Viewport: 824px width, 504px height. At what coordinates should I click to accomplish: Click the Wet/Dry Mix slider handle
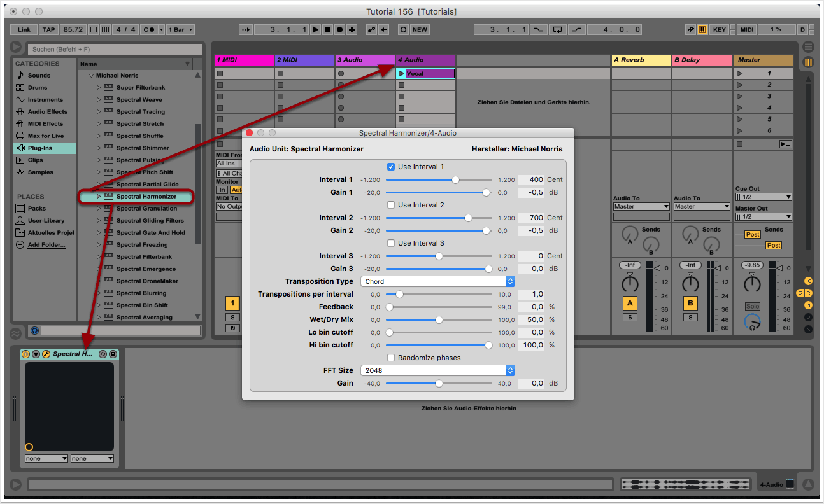[439, 319]
